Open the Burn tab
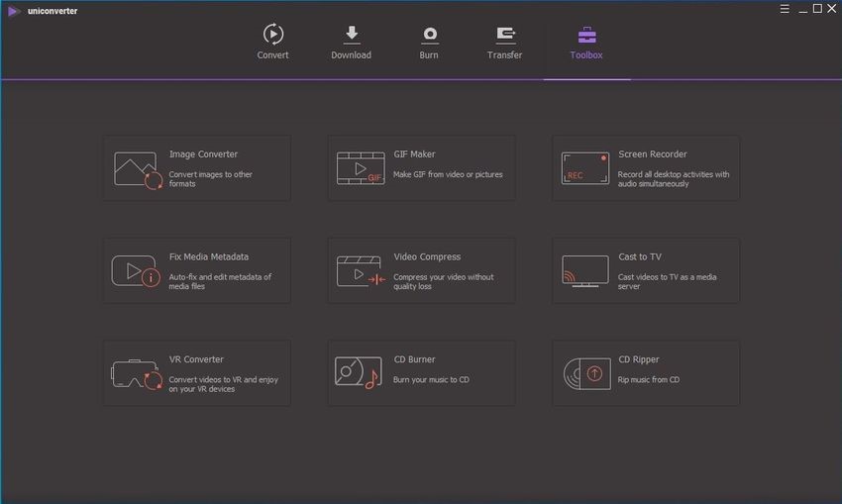This screenshot has height=504, width=842. [429, 43]
